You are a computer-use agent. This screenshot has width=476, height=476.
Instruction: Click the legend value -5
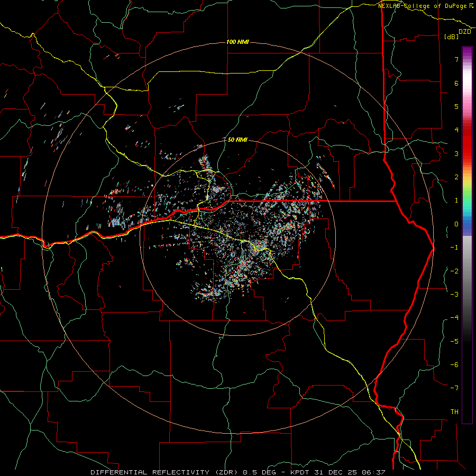pos(454,341)
